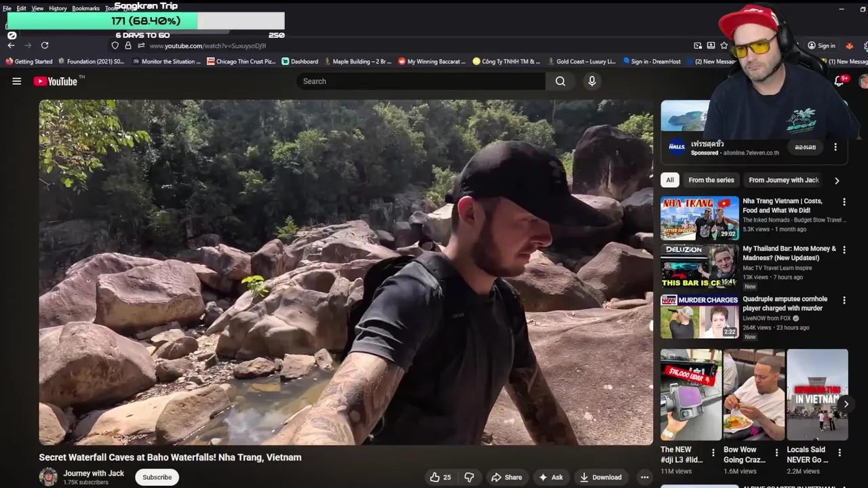Go back with browser back arrow
Screen dimensions: 868x488
(11, 45)
